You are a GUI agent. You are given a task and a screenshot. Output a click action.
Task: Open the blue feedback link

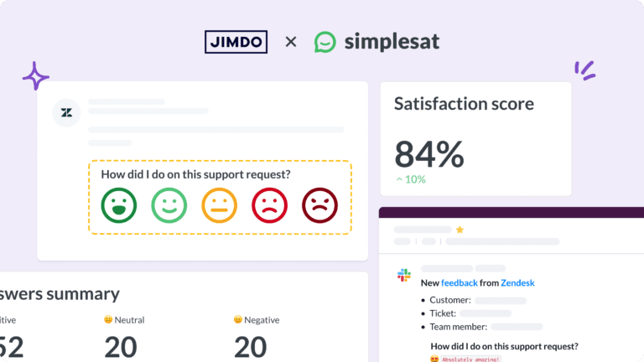pyautogui.click(x=460, y=283)
